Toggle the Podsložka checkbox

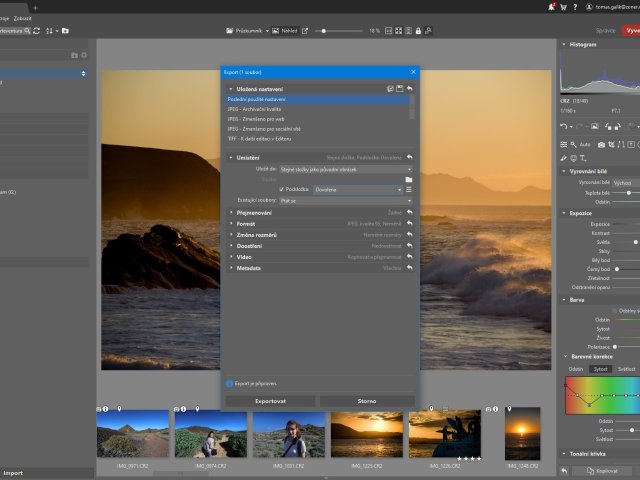[282, 189]
